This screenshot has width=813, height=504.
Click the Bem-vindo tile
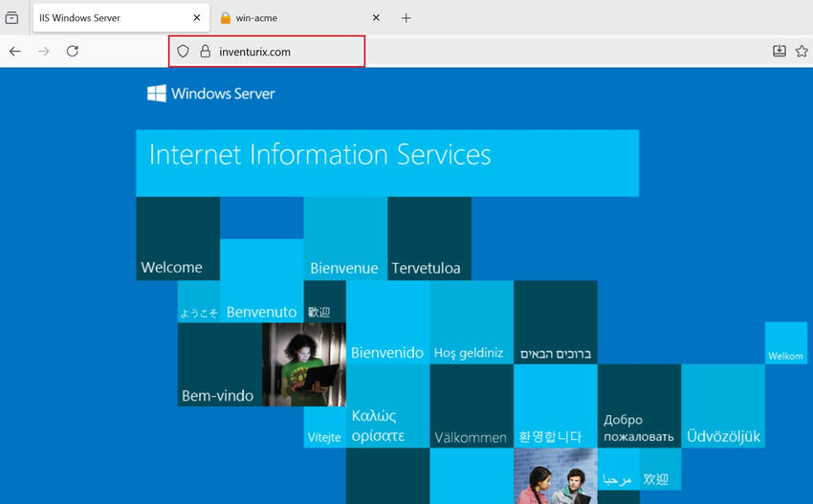pyautogui.click(x=220, y=364)
